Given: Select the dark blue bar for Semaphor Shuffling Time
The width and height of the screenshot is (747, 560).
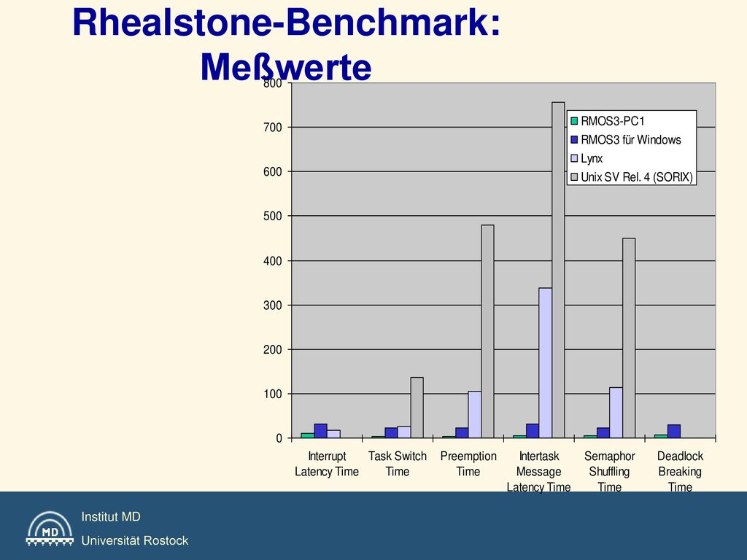Looking at the screenshot, I should (603, 433).
